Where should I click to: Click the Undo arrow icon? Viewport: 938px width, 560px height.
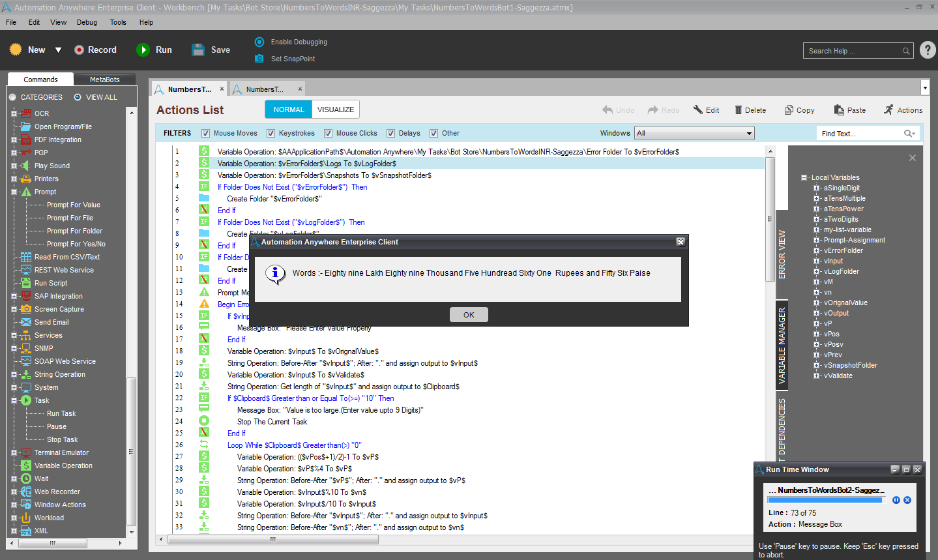(x=608, y=110)
